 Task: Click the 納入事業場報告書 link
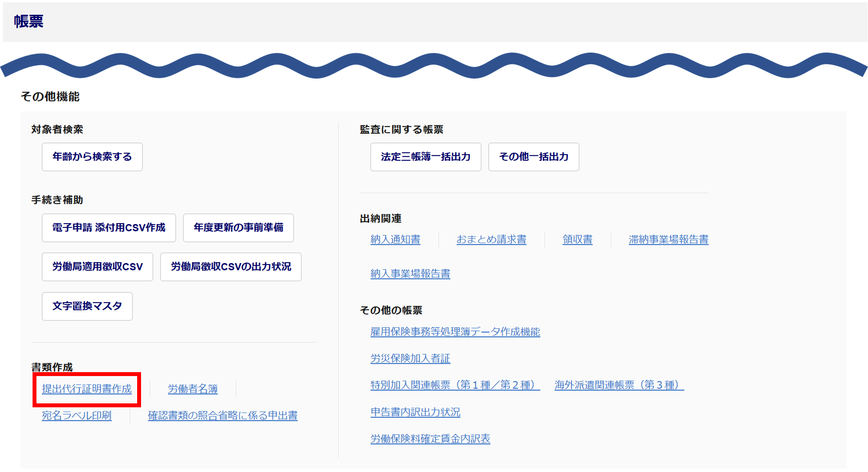coord(410,274)
